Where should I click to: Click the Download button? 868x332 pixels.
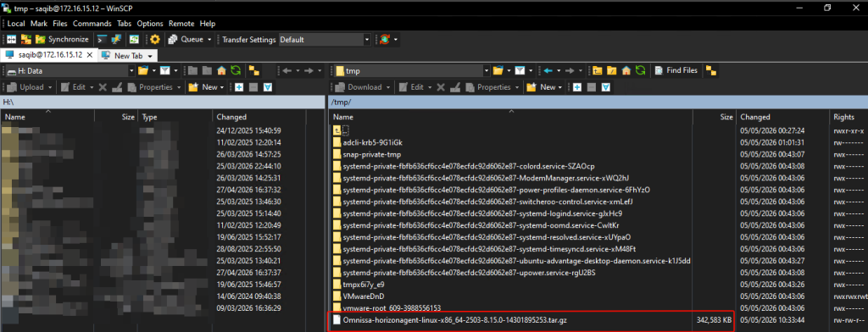(x=358, y=87)
